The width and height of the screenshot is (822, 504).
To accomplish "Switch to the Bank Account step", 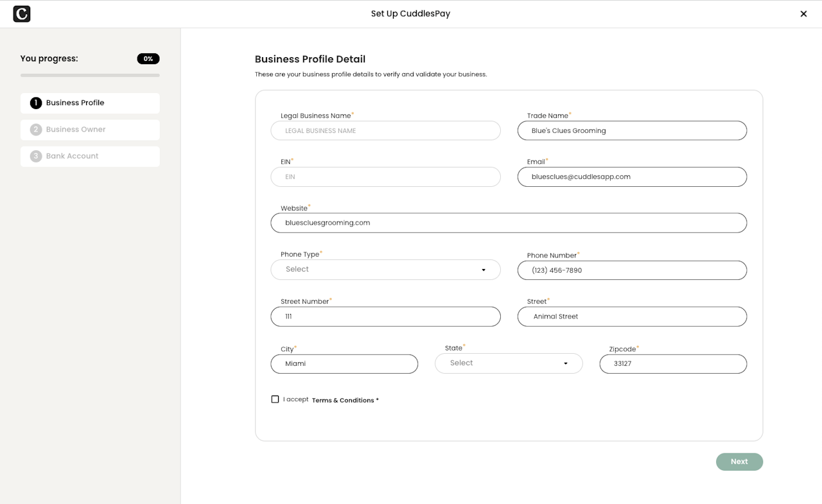I will click(90, 156).
